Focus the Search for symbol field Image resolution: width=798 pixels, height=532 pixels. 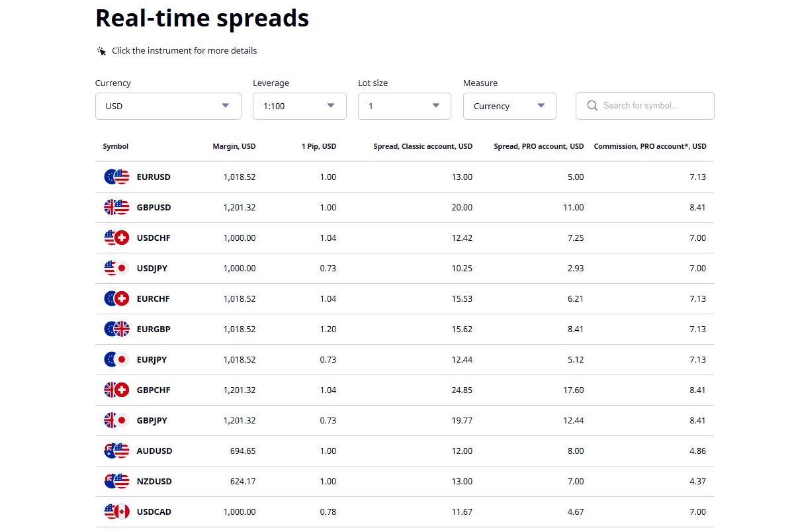(645, 106)
